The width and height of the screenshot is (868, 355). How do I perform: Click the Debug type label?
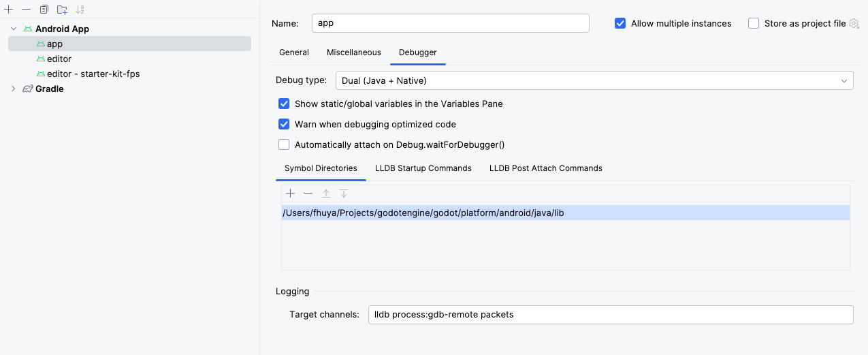tap(301, 80)
